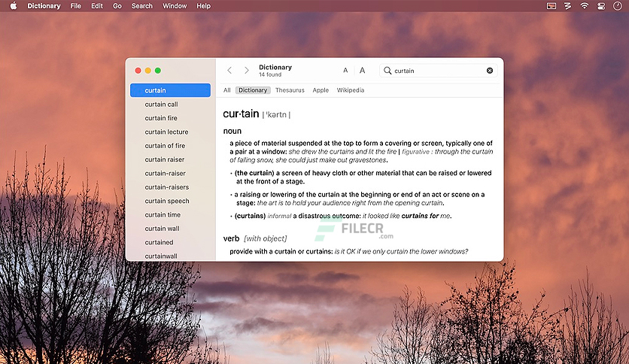Switch to the Thesaurus tab
Screen dimensions: 629x364
coord(290,90)
